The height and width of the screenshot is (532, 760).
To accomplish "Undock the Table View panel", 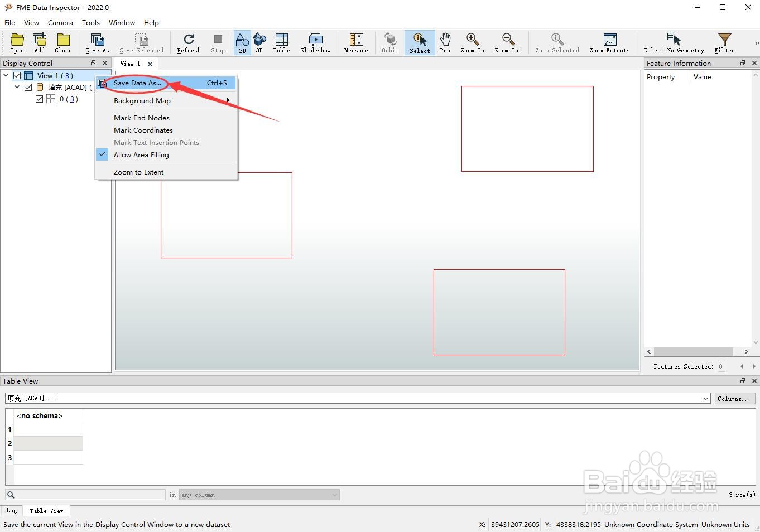I will [x=743, y=381].
